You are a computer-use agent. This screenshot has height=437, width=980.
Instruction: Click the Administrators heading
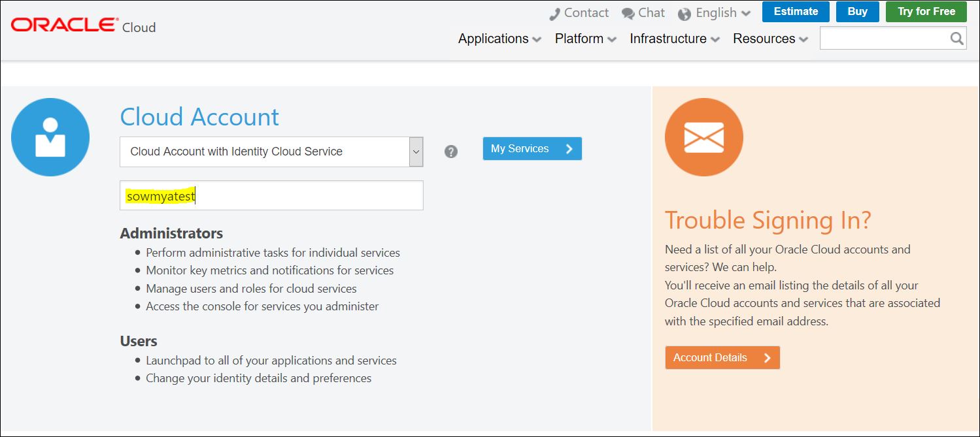coord(171,233)
